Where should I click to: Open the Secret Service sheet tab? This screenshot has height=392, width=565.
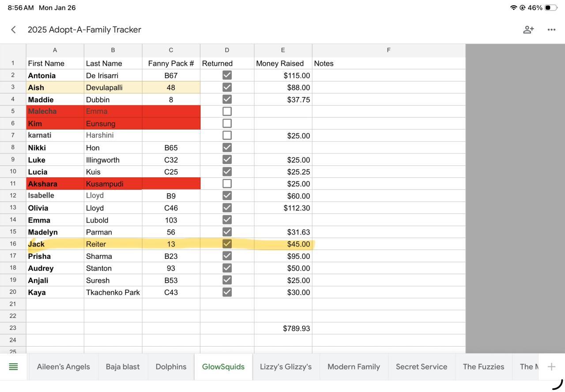[x=422, y=366]
